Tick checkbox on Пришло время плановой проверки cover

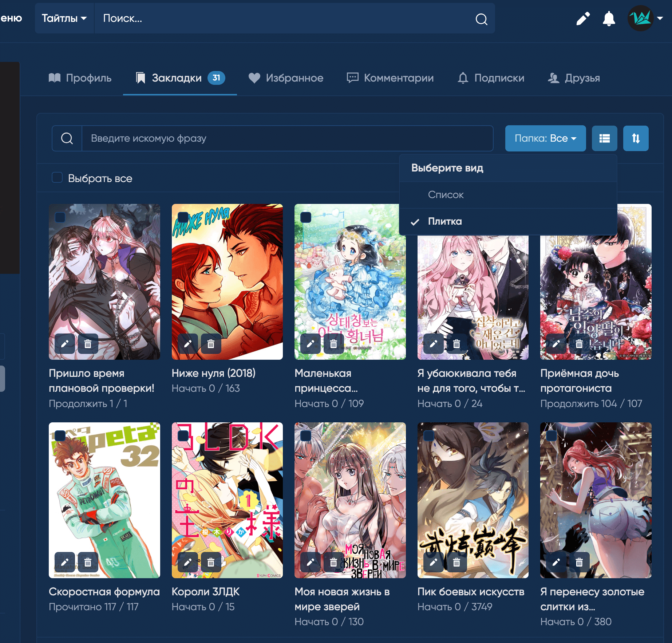point(60,217)
